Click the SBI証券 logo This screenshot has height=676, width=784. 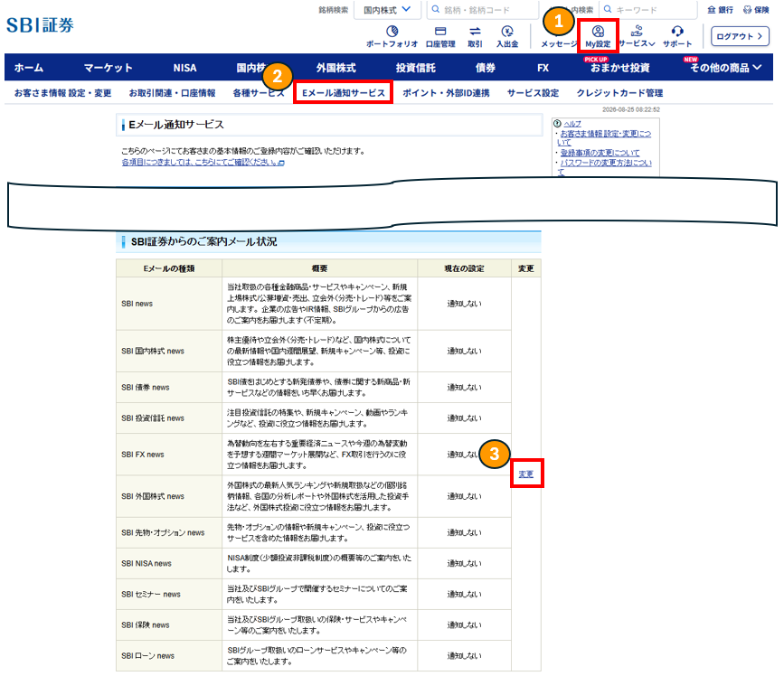coord(40,25)
